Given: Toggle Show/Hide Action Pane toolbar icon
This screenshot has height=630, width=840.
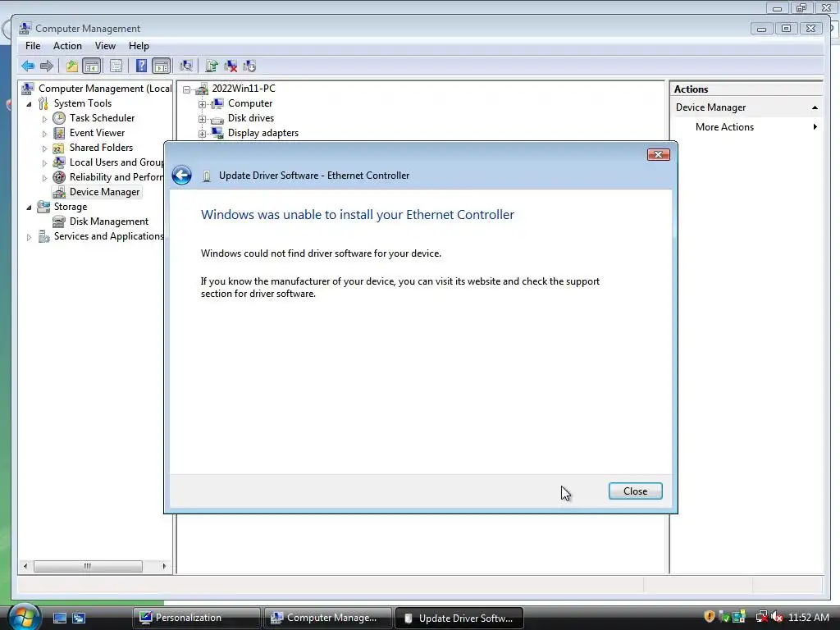Looking at the screenshot, I should tap(162, 66).
